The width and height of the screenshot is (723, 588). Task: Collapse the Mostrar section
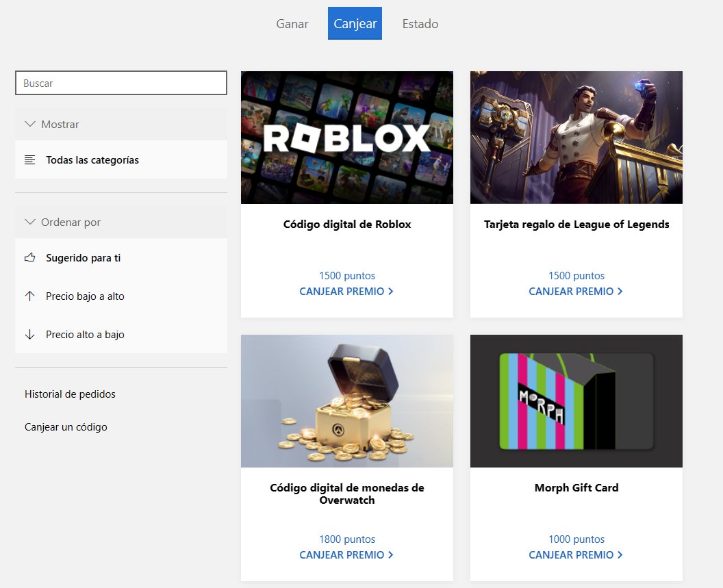120,124
